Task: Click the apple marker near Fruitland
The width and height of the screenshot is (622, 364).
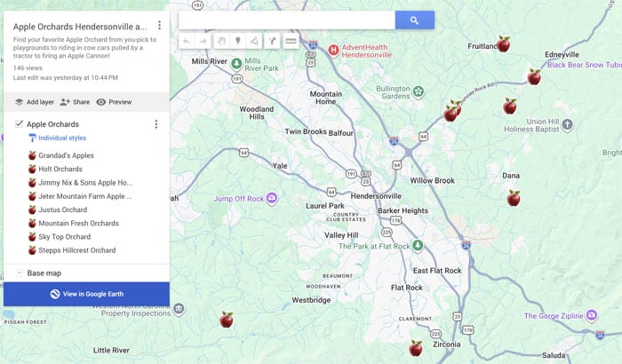Action: pos(504,44)
